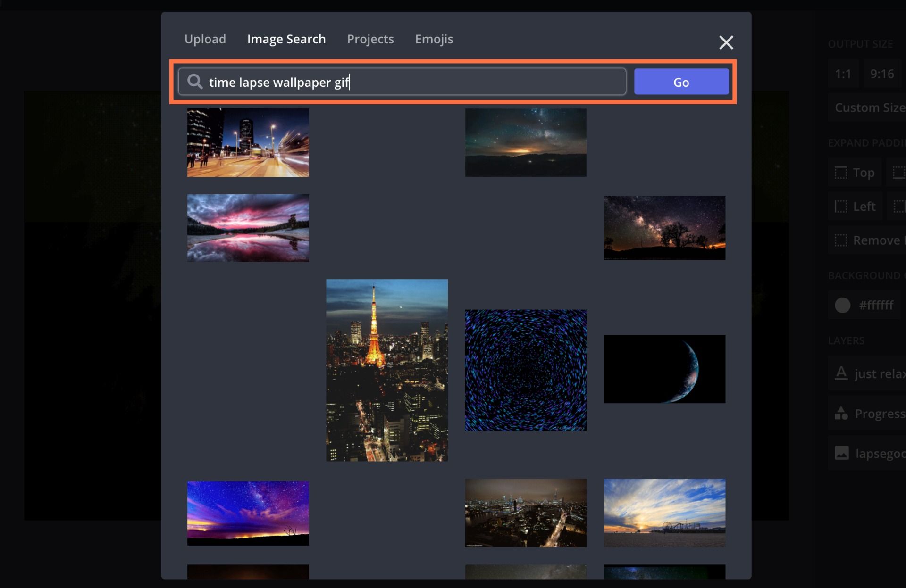Select the purple sky reflection thumbnail
This screenshot has height=588, width=906.
coord(248,227)
